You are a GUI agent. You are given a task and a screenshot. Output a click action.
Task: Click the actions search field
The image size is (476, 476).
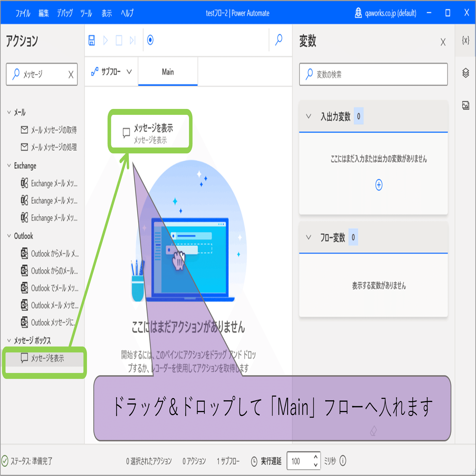coord(42,74)
